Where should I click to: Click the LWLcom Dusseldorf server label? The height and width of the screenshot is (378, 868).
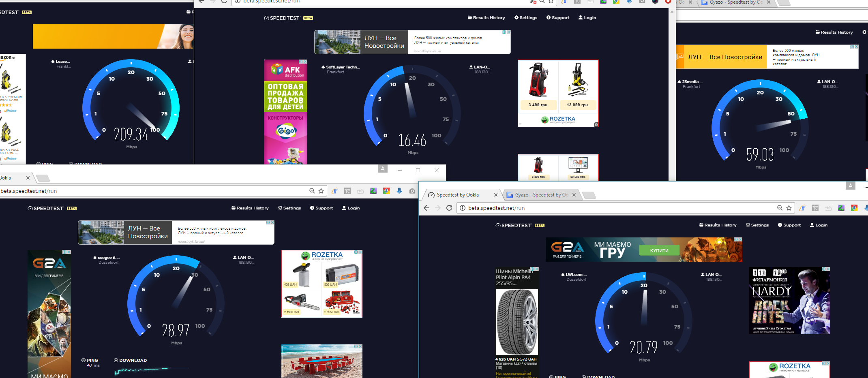point(574,277)
